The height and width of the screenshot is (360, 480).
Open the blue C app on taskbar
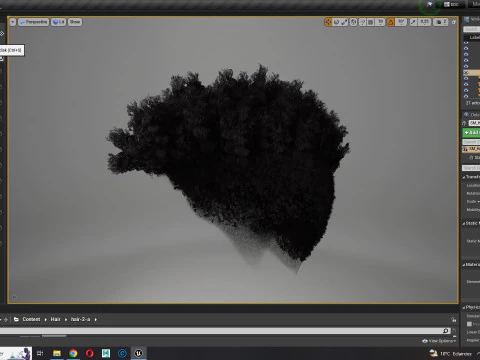click(122, 353)
